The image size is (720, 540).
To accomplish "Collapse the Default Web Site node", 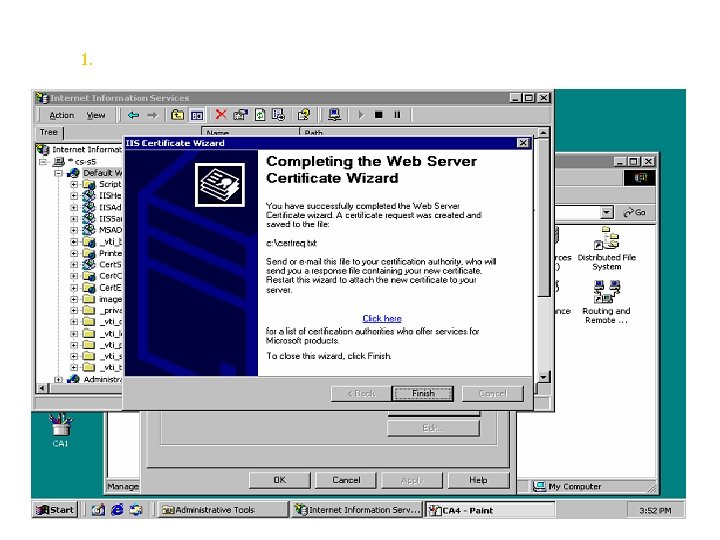I will tap(58, 174).
